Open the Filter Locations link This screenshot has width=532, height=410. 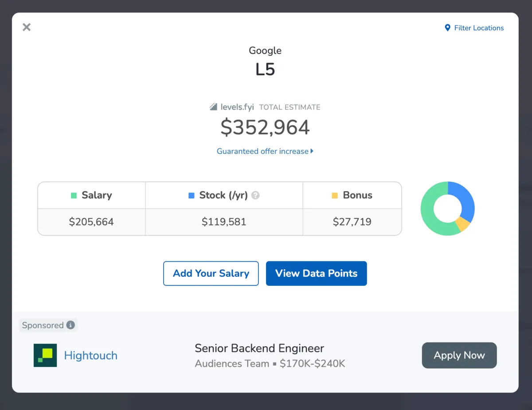[x=479, y=28]
